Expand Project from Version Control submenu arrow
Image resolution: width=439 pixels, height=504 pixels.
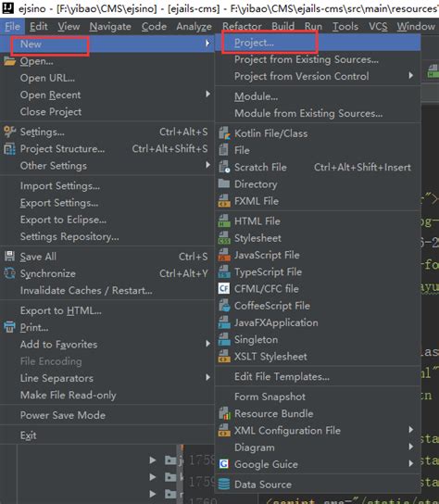410,76
